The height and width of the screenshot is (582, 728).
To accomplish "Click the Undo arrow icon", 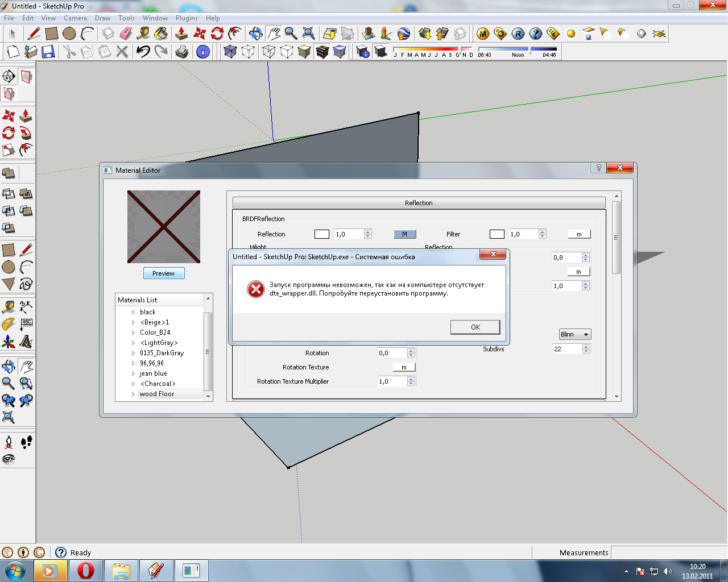I will pos(143,52).
